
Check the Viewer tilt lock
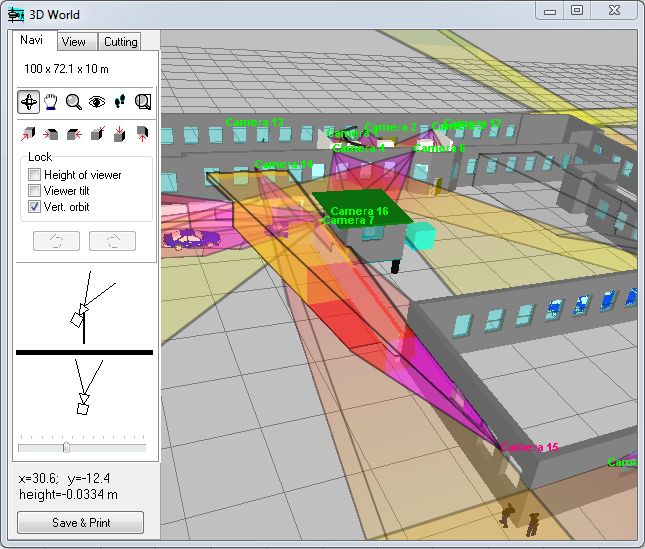pos(35,191)
